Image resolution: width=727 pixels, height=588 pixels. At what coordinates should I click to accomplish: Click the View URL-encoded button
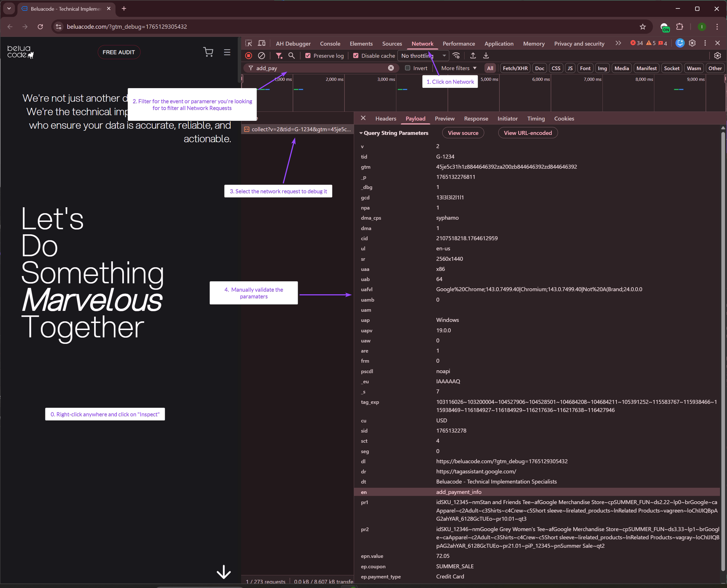[528, 133]
